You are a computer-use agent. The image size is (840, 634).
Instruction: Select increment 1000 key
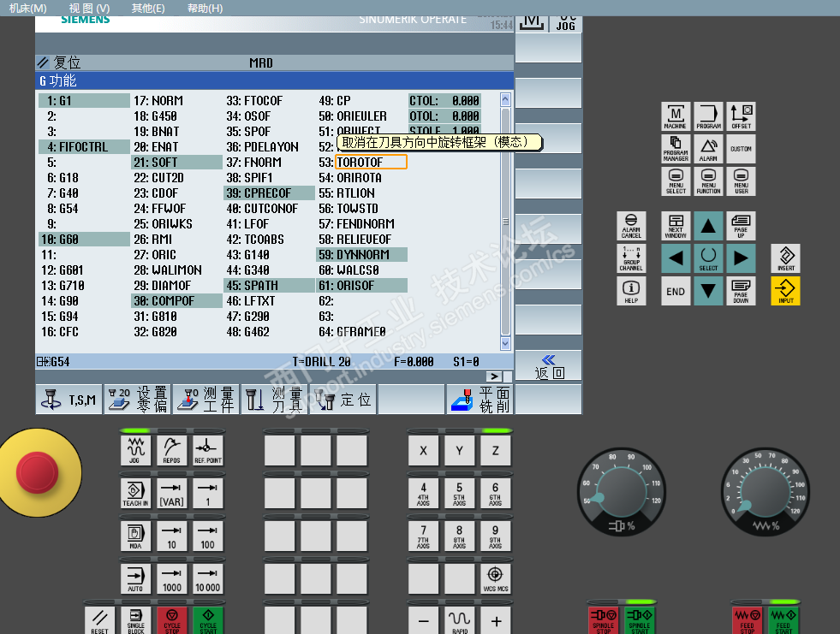(171, 579)
